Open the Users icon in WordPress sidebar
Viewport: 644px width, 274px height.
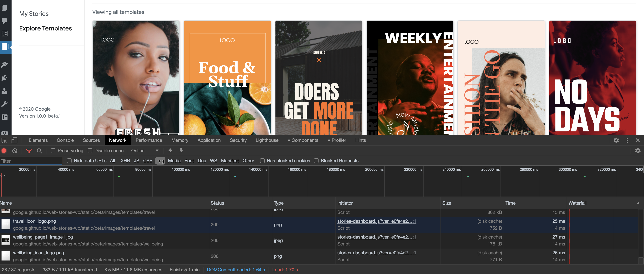pos(4,91)
